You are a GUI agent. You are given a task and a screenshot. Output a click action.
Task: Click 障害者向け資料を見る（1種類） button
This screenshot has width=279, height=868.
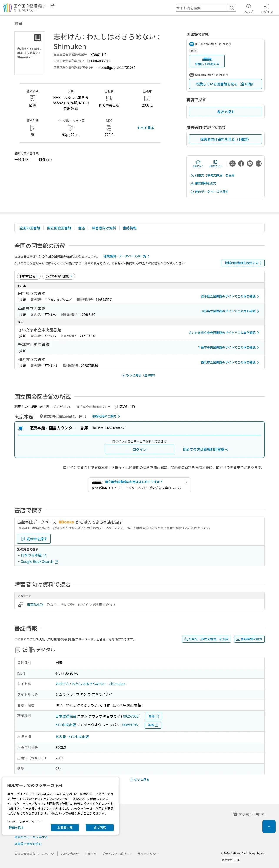coord(225,139)
